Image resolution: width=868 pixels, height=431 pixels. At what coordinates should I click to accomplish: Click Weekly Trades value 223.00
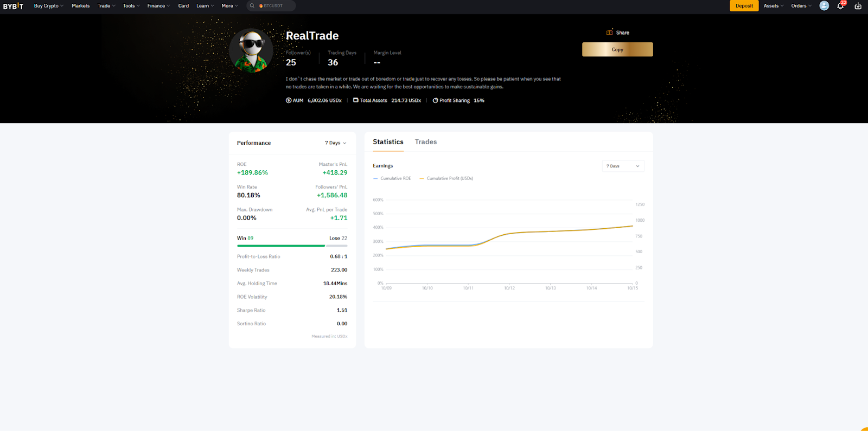click(339, 270)
